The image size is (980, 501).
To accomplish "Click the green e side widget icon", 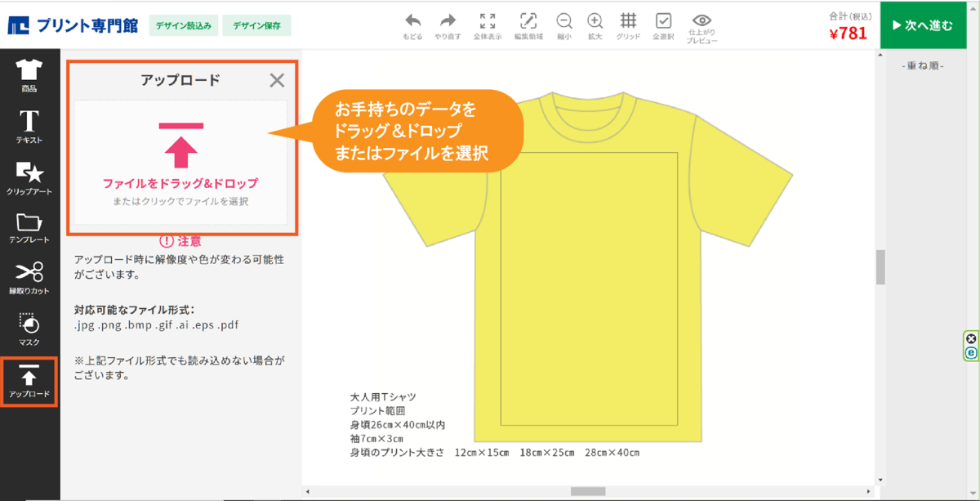I will (x=971, y=354).
